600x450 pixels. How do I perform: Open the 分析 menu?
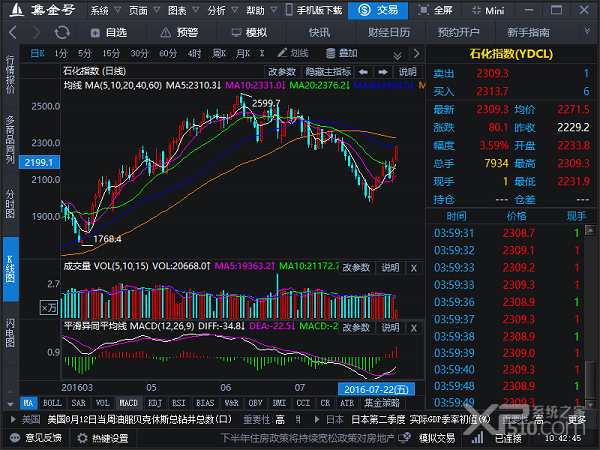point(222,10)
